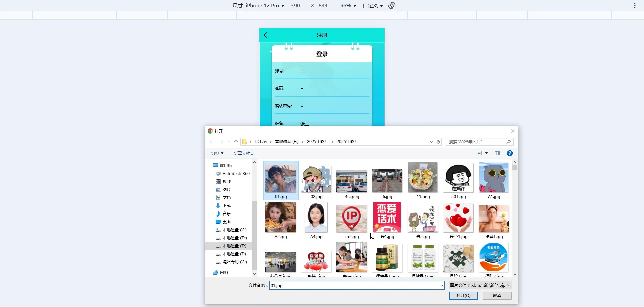Open the 图片文件 file type dropdown
This screenshot has height=307, width=644.
point(480,285)
